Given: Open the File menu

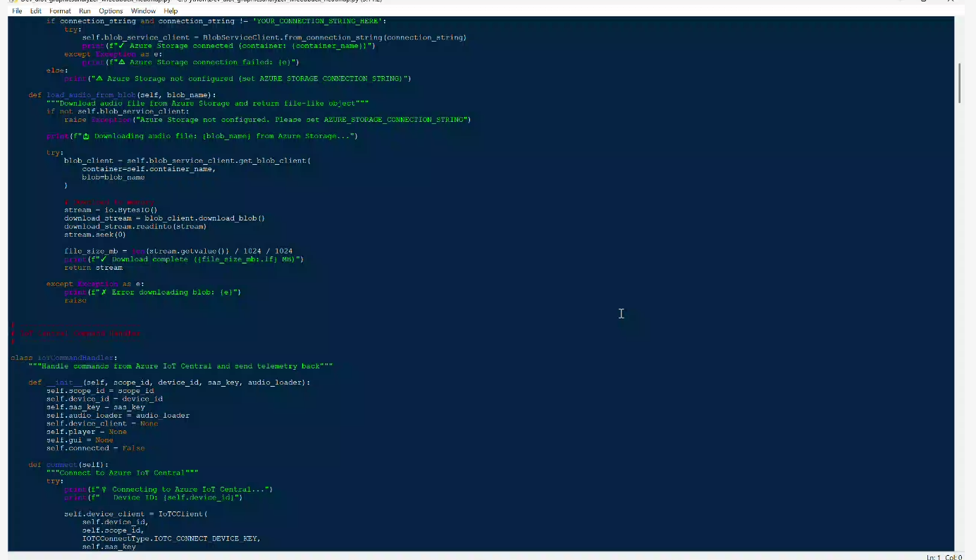Looking at the screenshot, I should [x=17, y=11].
